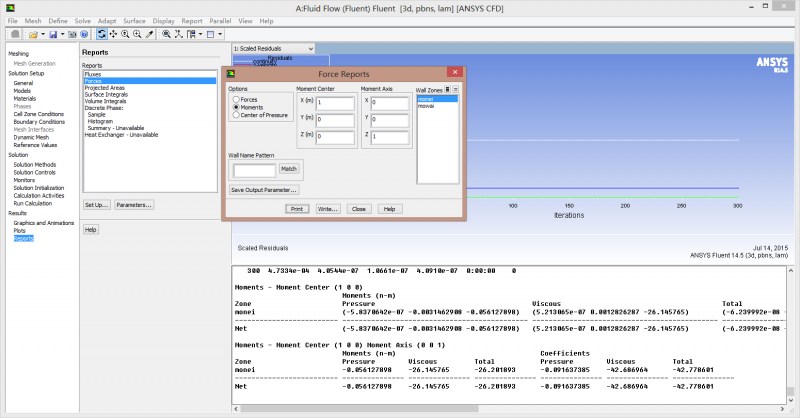The height and width of the screenshot is (418, 800).
Task: Open the graphics layout dropdown arrow
Action: coord(220,34)
